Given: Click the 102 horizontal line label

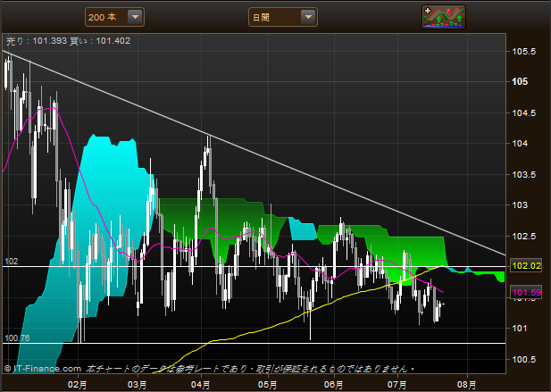Looking at the screenshot, I should coord(12,262).
